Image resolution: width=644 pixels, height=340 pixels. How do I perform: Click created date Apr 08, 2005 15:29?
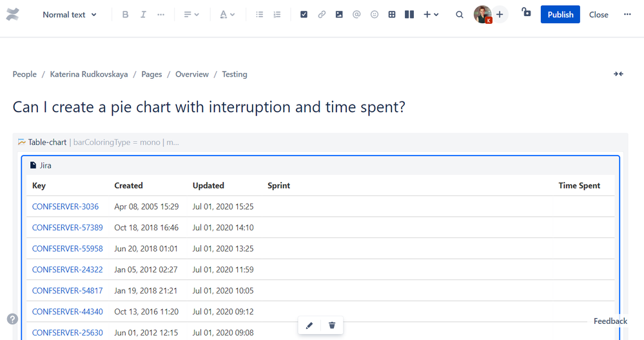tap(146, 206)
